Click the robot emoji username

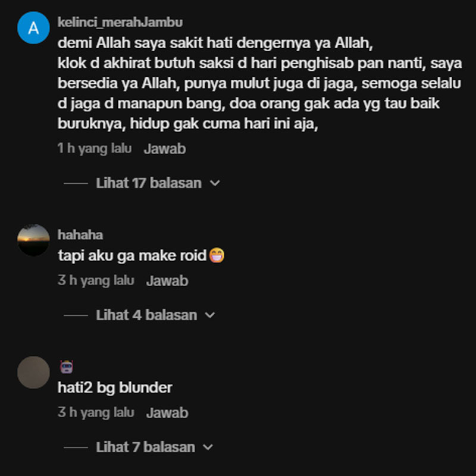[67, 367]
